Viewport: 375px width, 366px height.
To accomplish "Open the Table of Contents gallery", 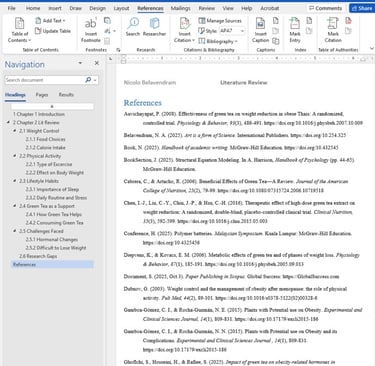I will pyautogui.click(x=19, y=30).
